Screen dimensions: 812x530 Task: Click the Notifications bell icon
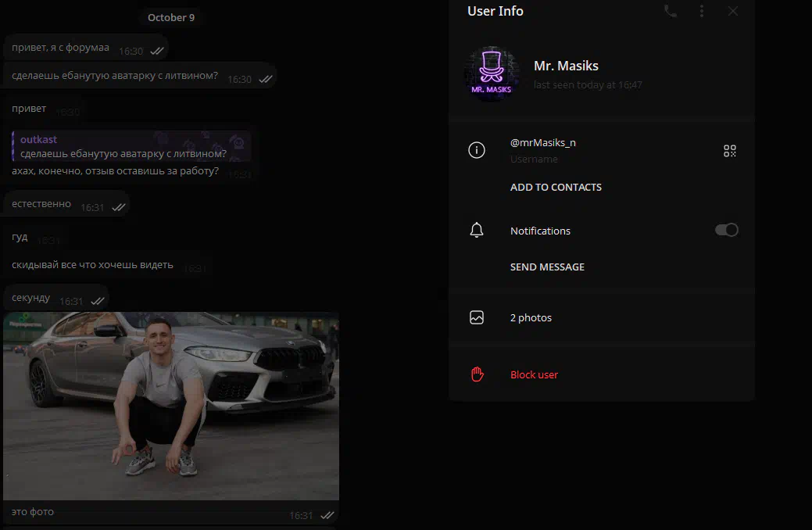tap(477, 230)
